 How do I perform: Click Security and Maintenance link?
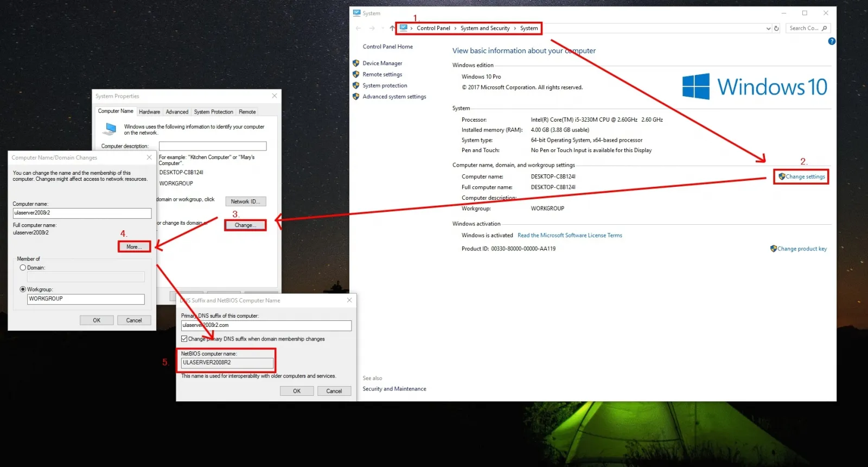(394, 389)
